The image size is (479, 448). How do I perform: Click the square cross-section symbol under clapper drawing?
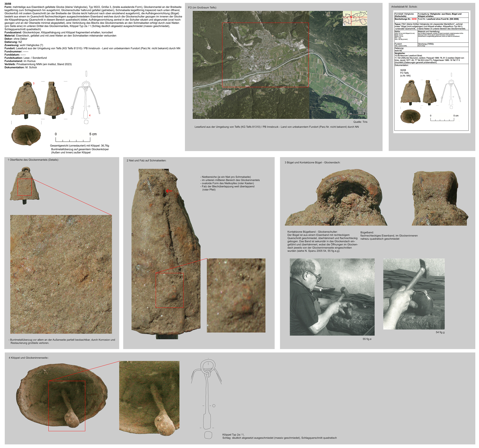coord(86,122)
